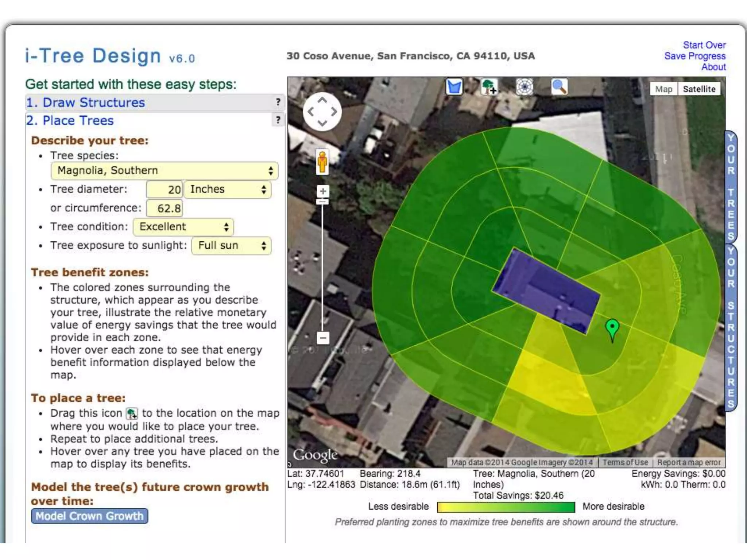
Task: Click the help icon beside Draw Structures
Action: click(x=278, y=102)
